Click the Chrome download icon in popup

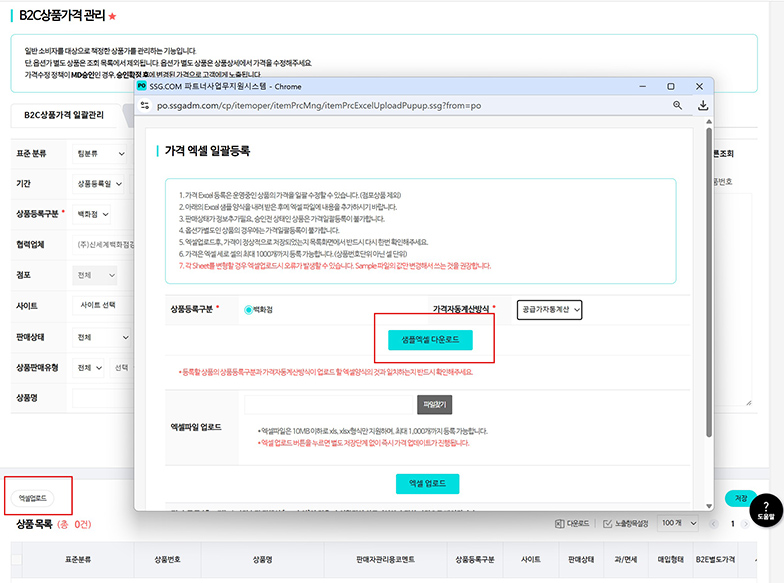pyautogui.click(x=702, y=105)
